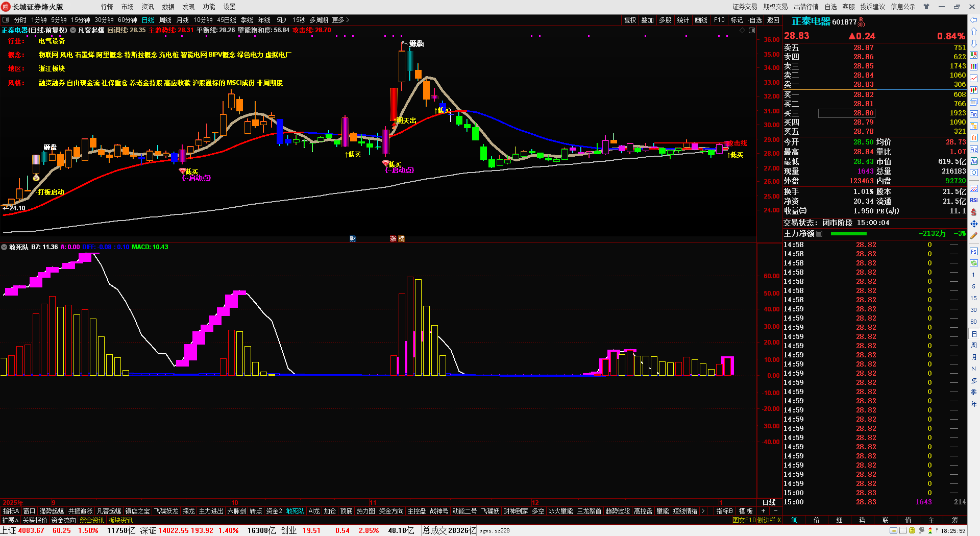Toggle the 日 daily period in right sidebar

973,334
